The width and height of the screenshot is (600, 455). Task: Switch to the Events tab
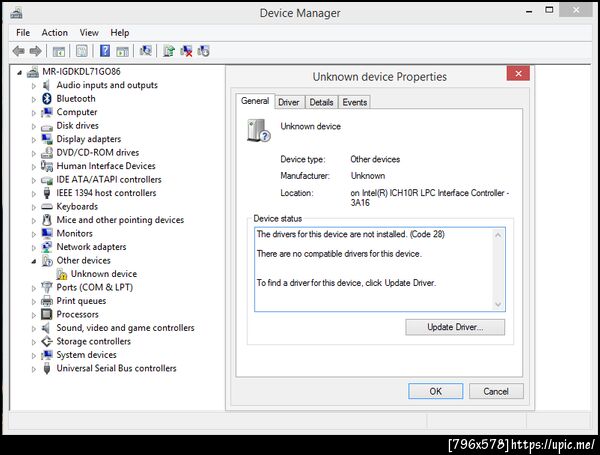coord(355,102)
